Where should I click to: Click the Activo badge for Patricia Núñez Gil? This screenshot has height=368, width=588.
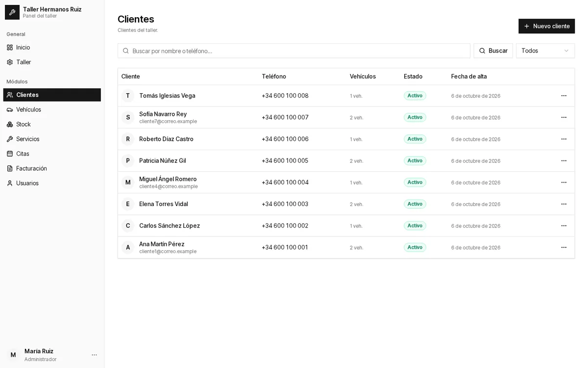(415, 160)
